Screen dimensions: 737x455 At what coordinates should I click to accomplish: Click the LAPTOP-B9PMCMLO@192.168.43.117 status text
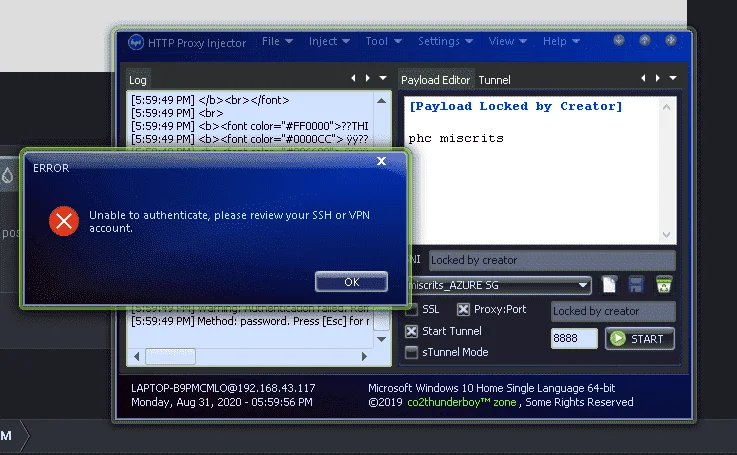click(223, 388)
